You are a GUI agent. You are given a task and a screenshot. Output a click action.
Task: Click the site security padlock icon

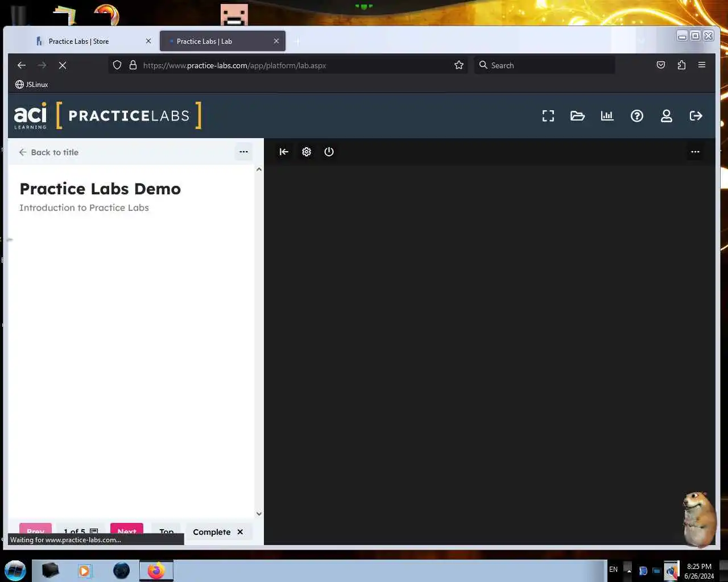click(133, 65)
